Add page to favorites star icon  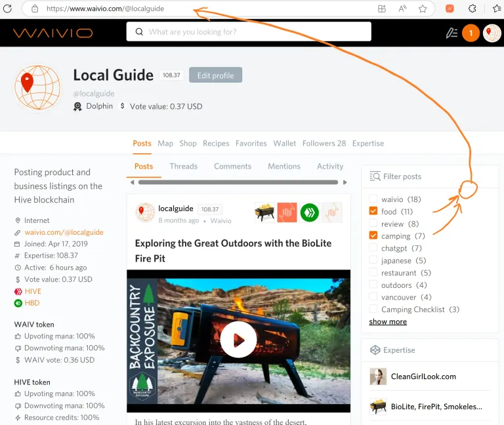[x=423, y=9]
